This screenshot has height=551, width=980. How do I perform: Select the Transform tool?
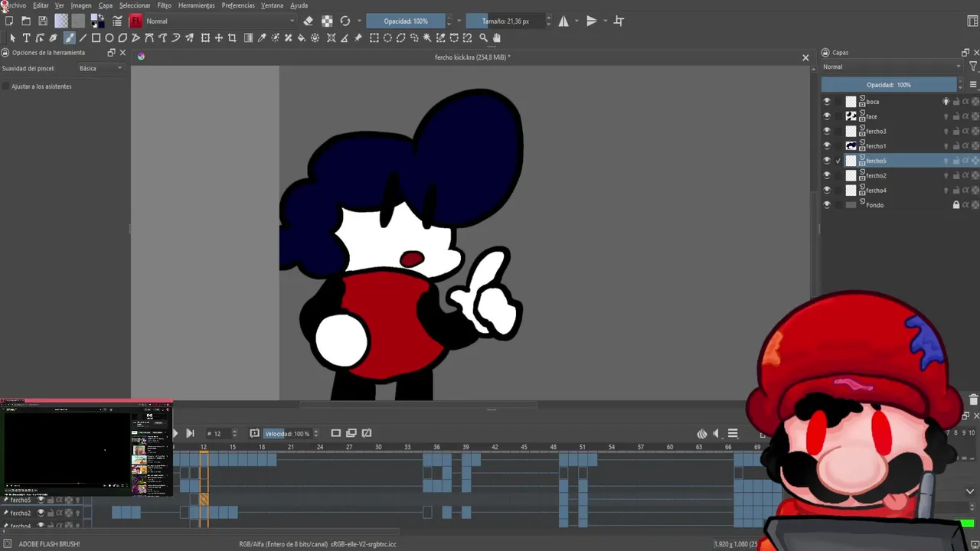click(205, 37)
